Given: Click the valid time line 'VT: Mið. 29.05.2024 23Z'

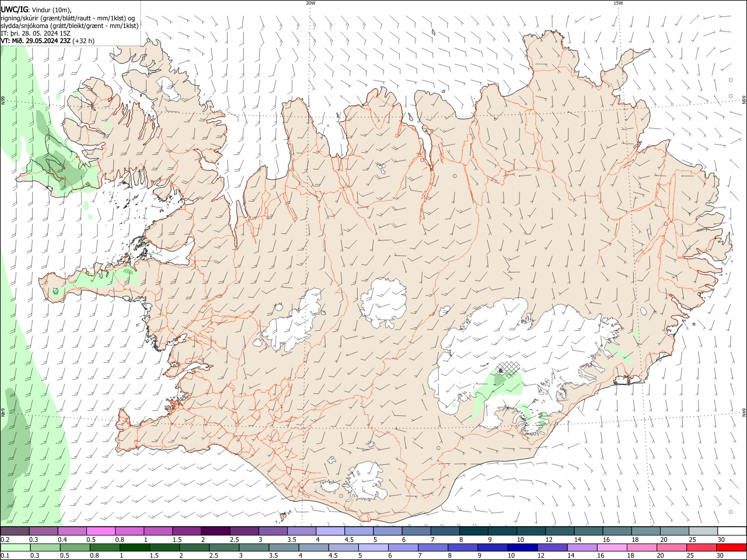Looking at the screenshot, I should 36,41.
